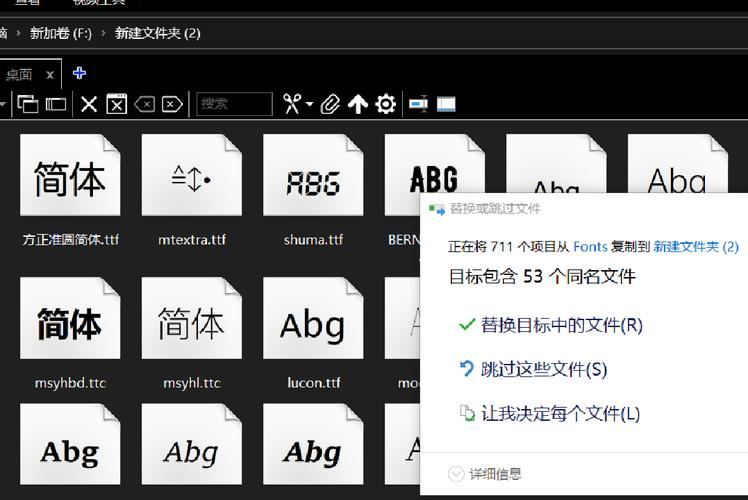Click the blue window-width toolbar icon
Image resolution: width=748 pixels, height=500 pixels.
pos(418,104)
